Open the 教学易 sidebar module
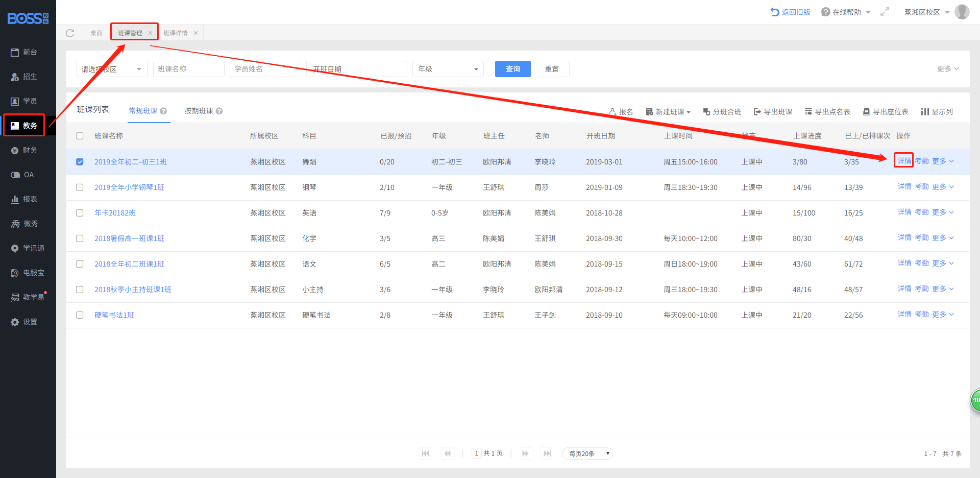980x478 pixels. point(28,297)
